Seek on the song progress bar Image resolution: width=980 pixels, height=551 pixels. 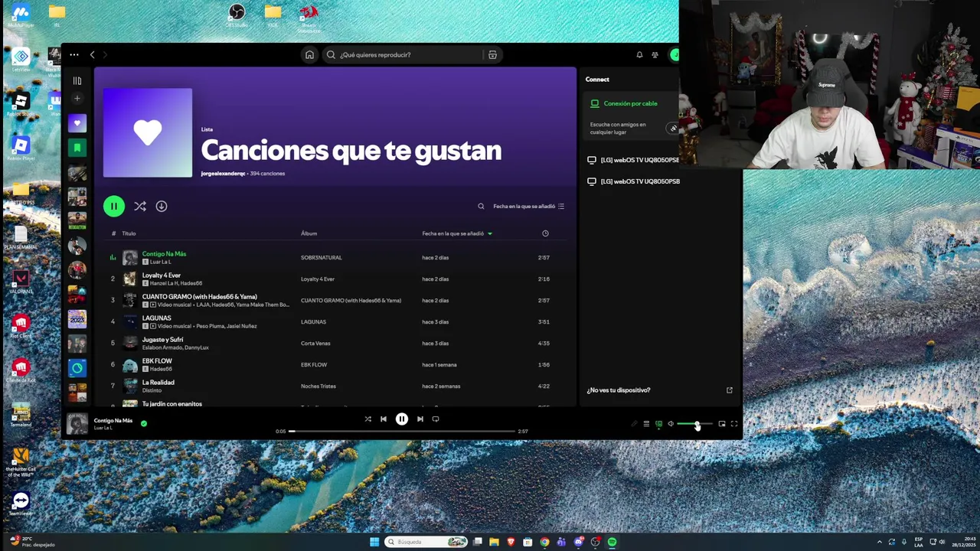[x=402, y=431]
